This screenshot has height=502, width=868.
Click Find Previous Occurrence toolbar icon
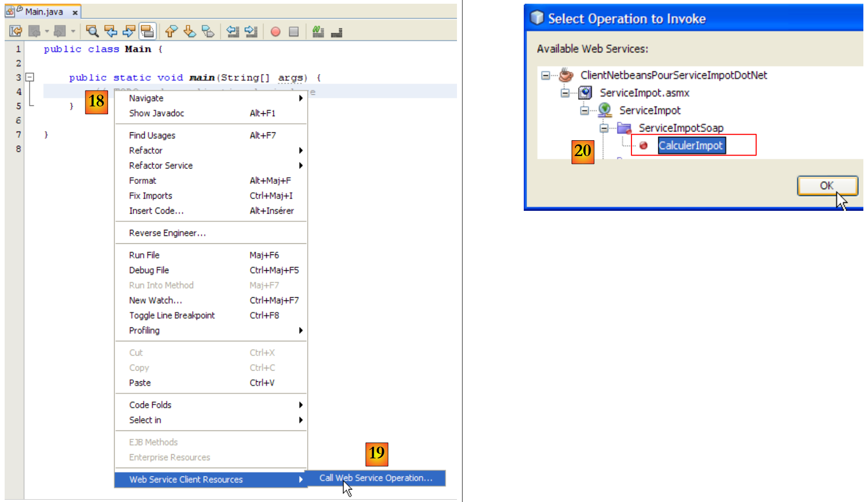110,32
